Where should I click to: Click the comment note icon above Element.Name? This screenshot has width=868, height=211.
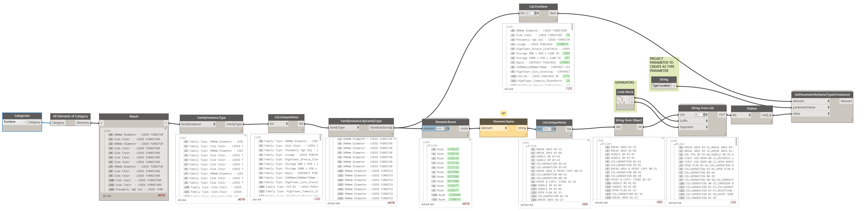(x=503, y=114)
